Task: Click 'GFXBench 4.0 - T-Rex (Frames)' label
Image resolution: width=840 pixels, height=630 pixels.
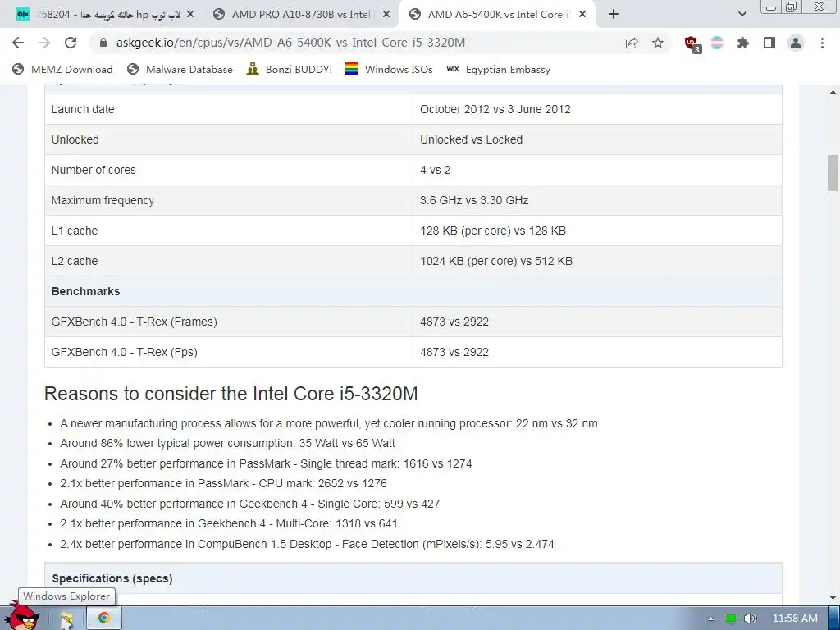Action: (134, 322)
